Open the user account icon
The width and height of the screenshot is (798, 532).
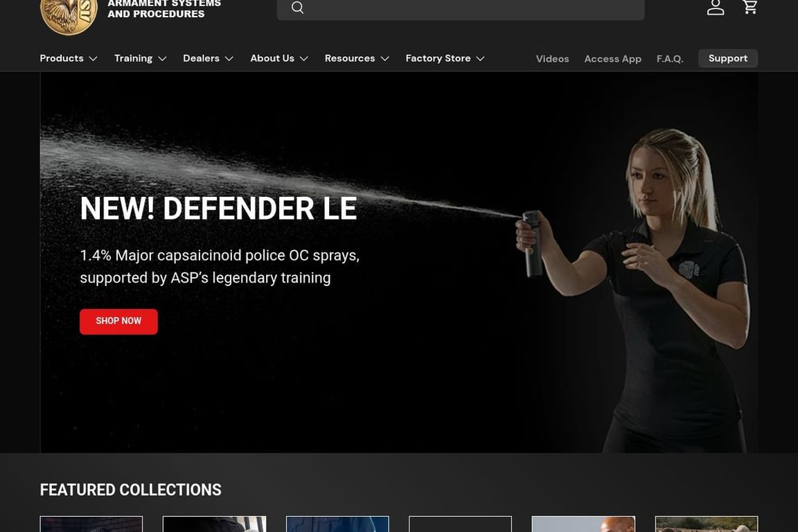[716, 7]
